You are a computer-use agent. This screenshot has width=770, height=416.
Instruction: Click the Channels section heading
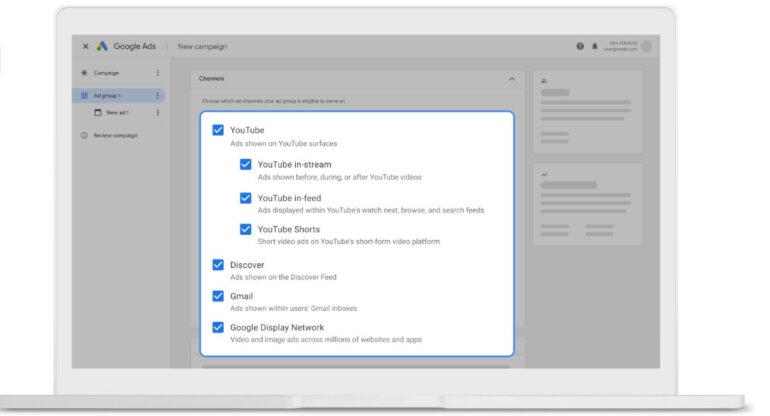(211, 79)
